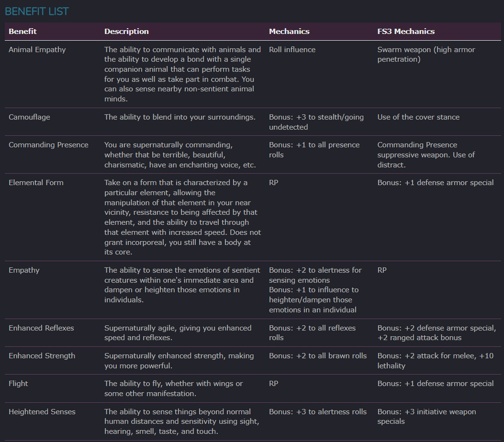The image size is (504, 442).
Task: Select the Heightened Senses benefit entry
Action: [42, 411]
